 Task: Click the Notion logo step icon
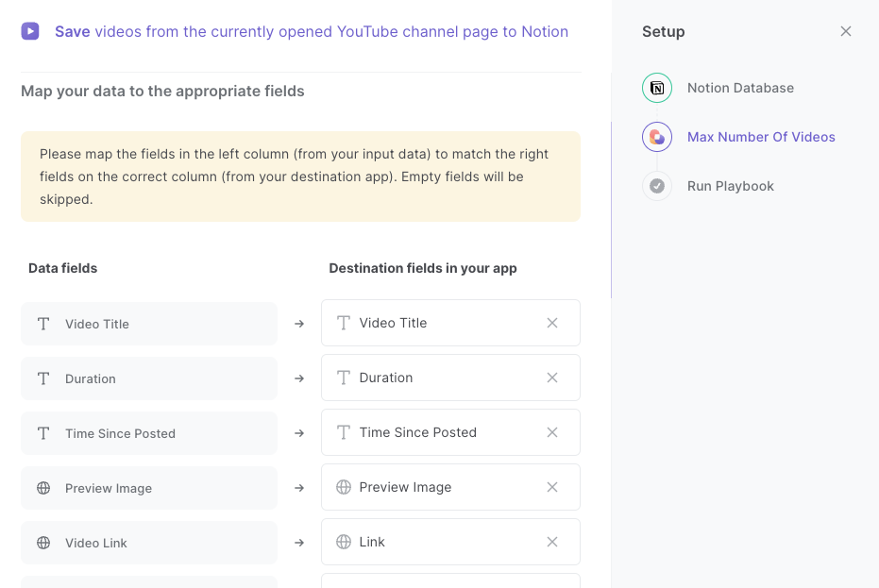pos(657,88)
